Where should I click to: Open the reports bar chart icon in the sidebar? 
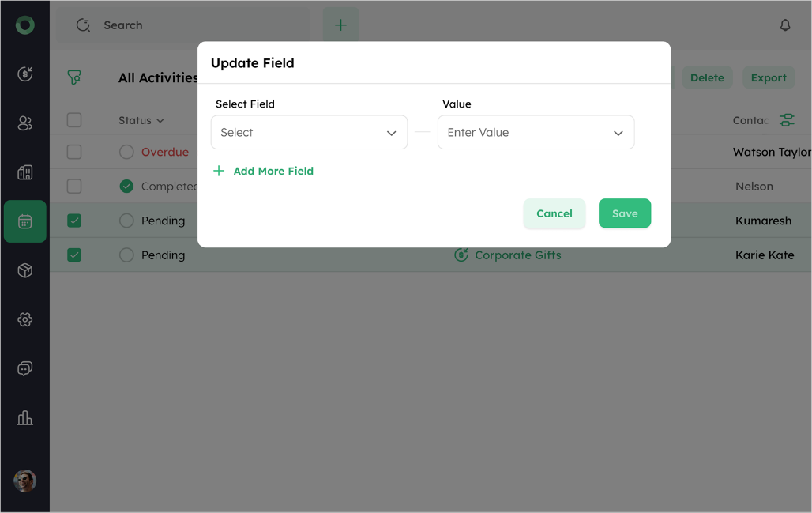24,417
